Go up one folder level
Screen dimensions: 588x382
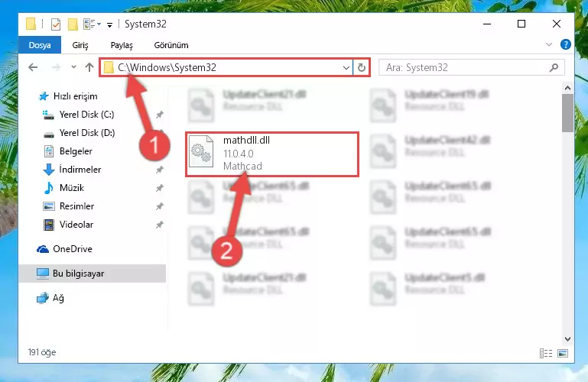coord(89,67)
